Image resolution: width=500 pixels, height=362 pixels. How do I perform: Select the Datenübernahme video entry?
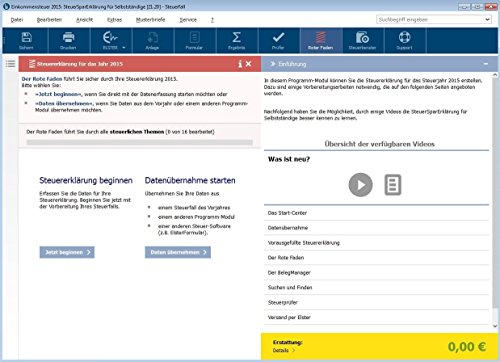[x=376, y=228]
